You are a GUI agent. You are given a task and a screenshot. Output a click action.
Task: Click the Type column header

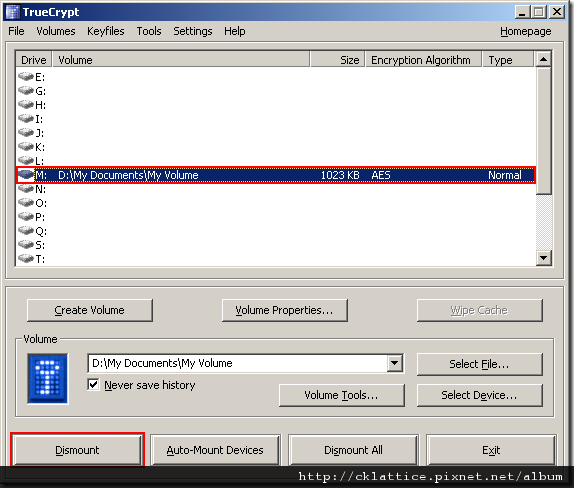point(508,60)
